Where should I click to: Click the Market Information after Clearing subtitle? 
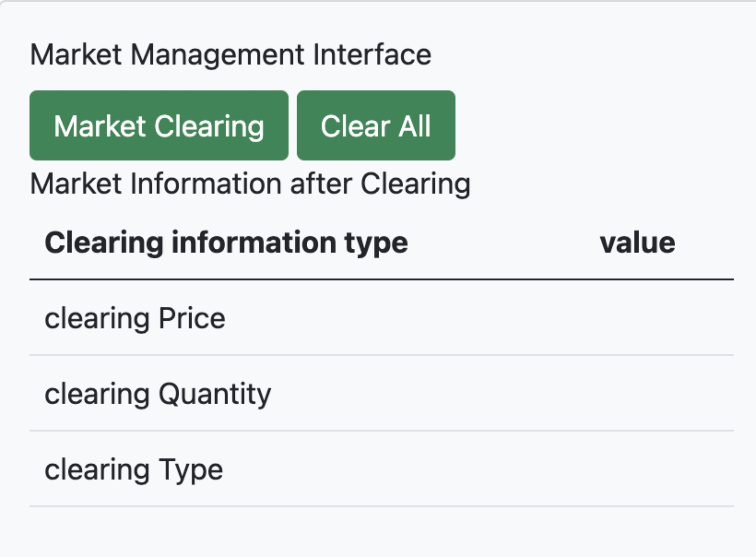click(250, 184)
